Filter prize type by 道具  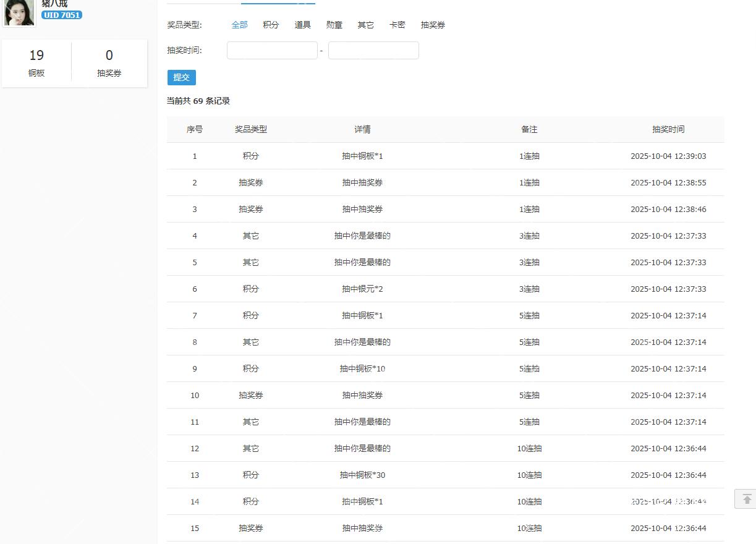tap(302, 25)
